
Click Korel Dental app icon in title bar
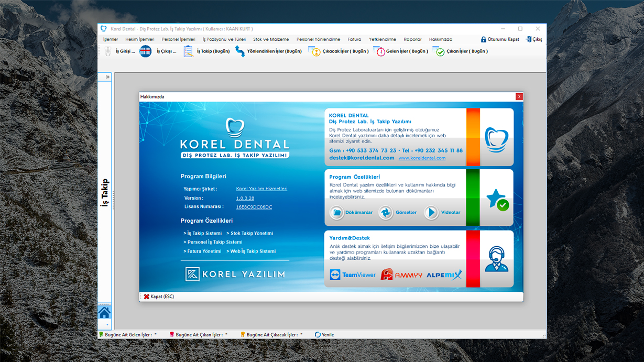[x=104, y=29]
